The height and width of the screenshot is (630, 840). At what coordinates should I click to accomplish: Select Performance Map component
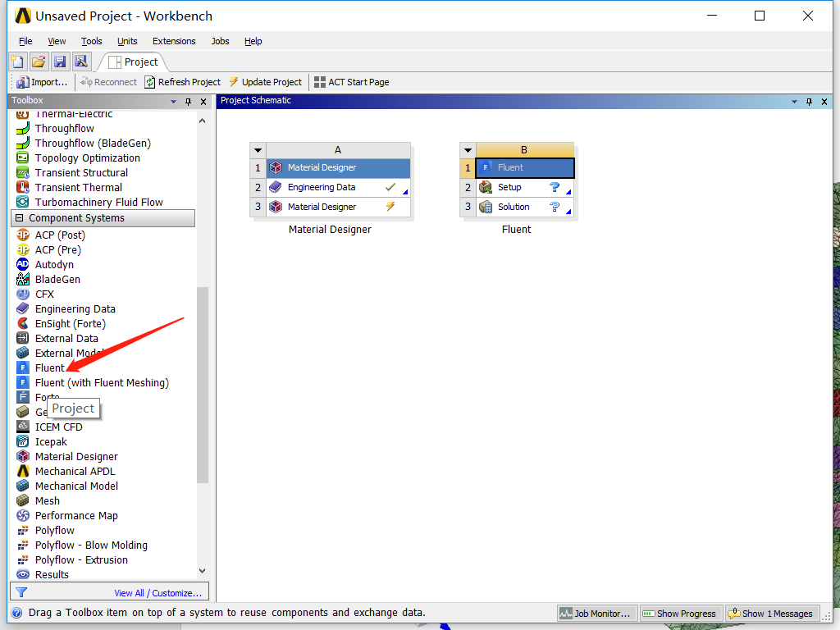(x=76, y=515)
